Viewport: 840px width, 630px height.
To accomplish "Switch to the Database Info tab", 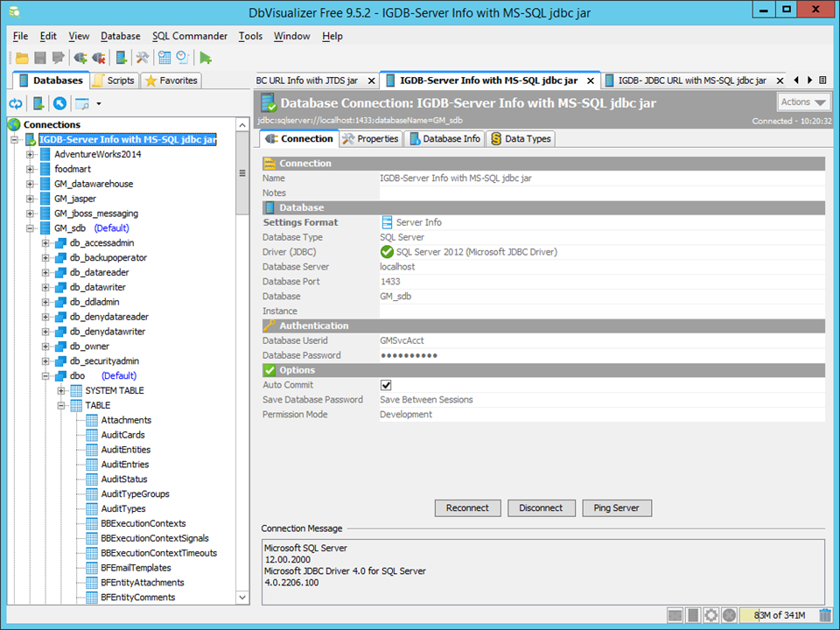I will tap(444, 139).
